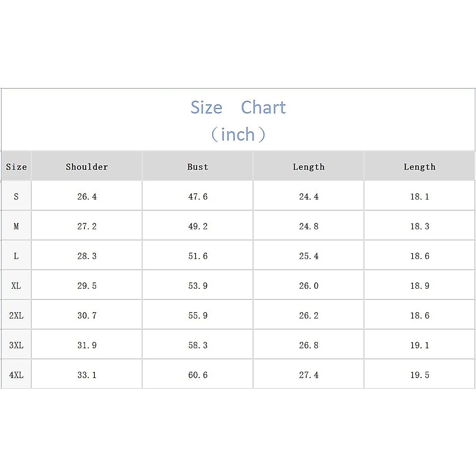This screenshot has width=476, height=476.
Task: Click the S size row label
Action: pyautogui.click(x=16, y=197)
